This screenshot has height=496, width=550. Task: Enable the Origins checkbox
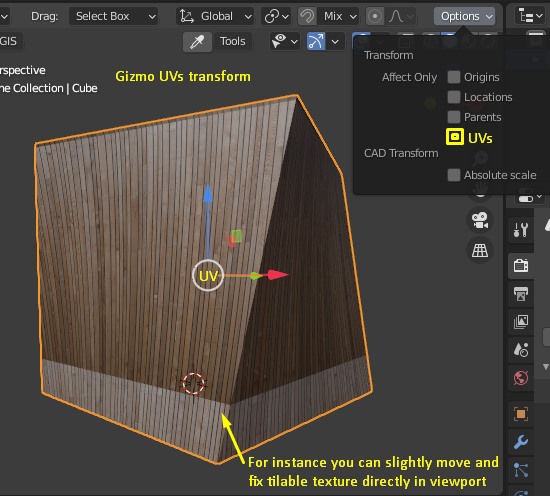pyautogui.click(x=454, y=77)
